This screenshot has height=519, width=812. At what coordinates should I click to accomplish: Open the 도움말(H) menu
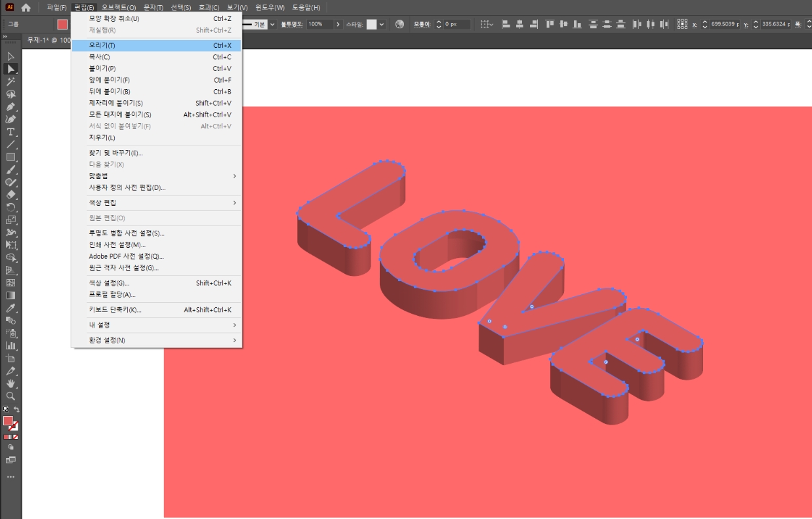306,7
